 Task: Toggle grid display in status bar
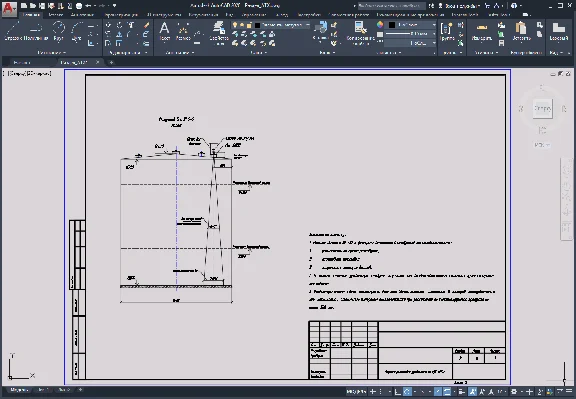[372, 392]
